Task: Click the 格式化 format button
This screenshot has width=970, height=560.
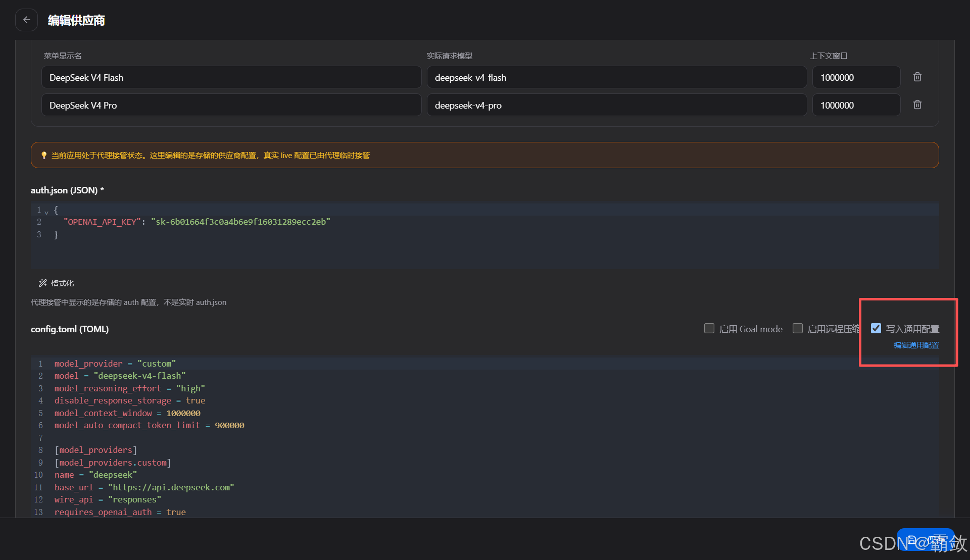Action: point(56,283)
